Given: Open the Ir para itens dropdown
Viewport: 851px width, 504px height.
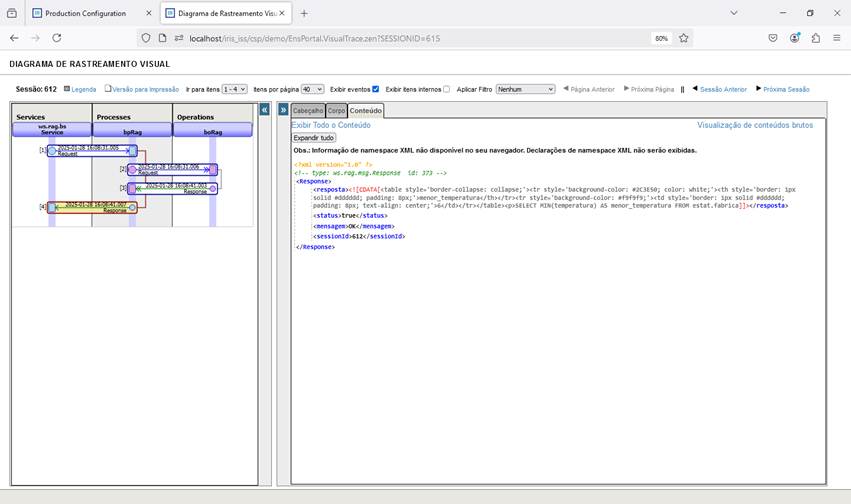Looking at the screenshot, I should click(x=234, y=89).
